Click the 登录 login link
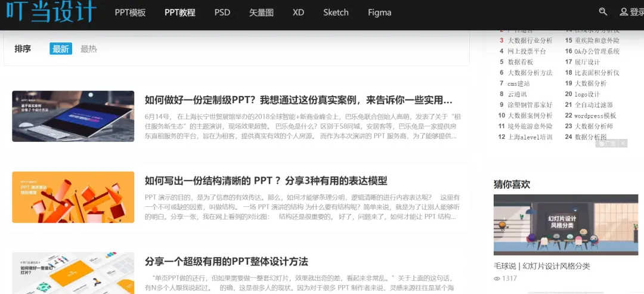The width and height of the screenshot is (644, 294). tap(637, 12)
